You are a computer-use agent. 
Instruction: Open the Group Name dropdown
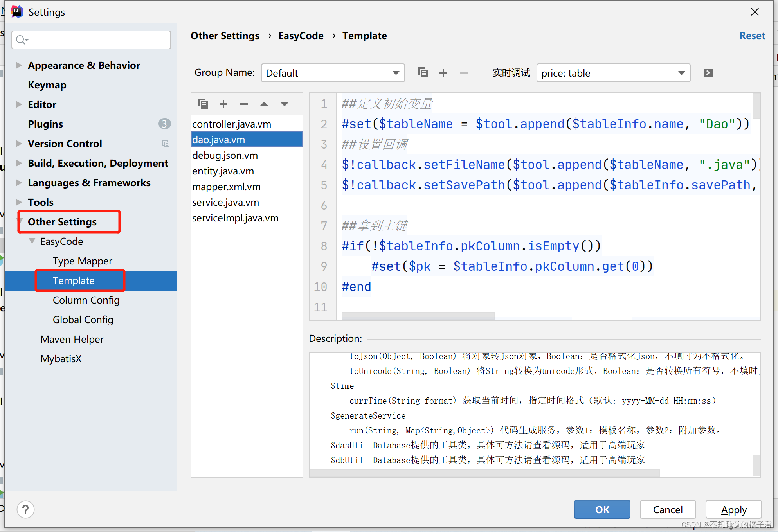333,73
